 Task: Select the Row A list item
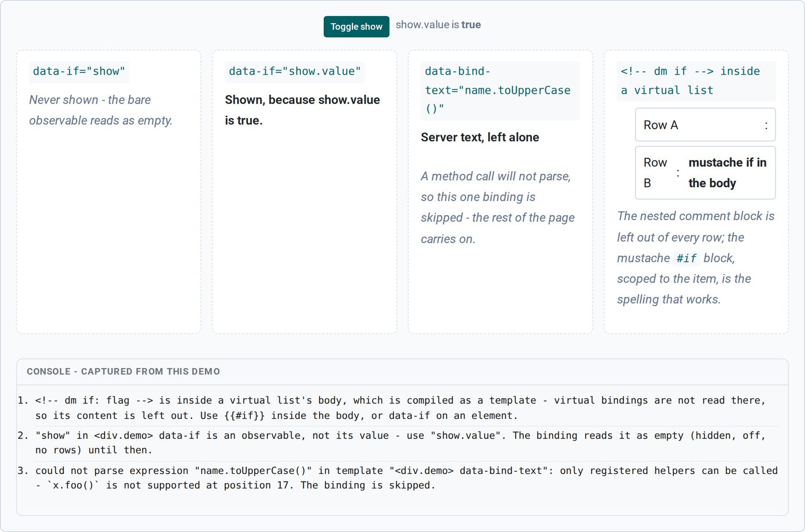pos(705,125)
